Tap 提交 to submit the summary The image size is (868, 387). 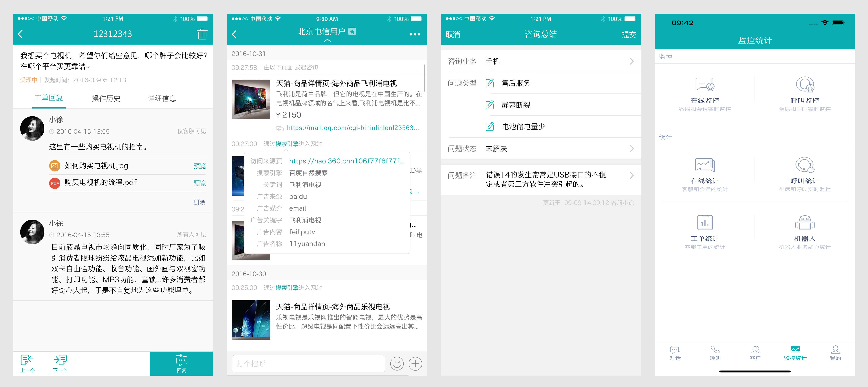pyautogui.click(x=629, y=35)
